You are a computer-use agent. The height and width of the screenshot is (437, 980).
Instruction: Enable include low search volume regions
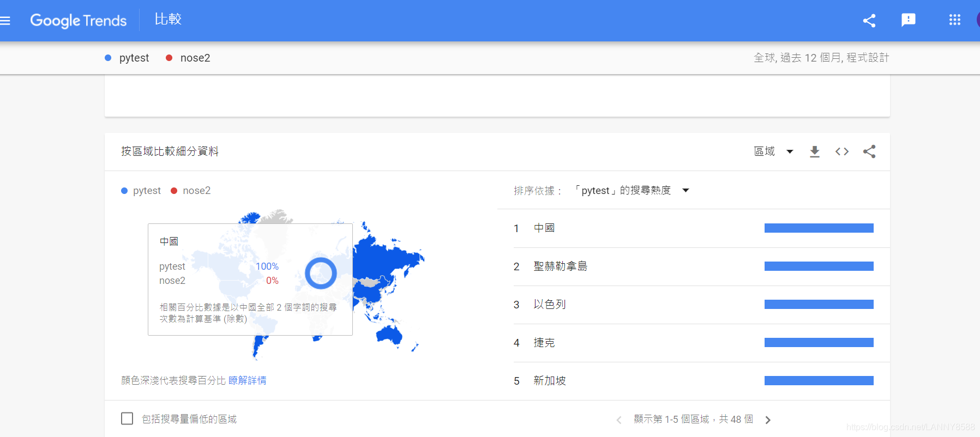click(127, 418)
